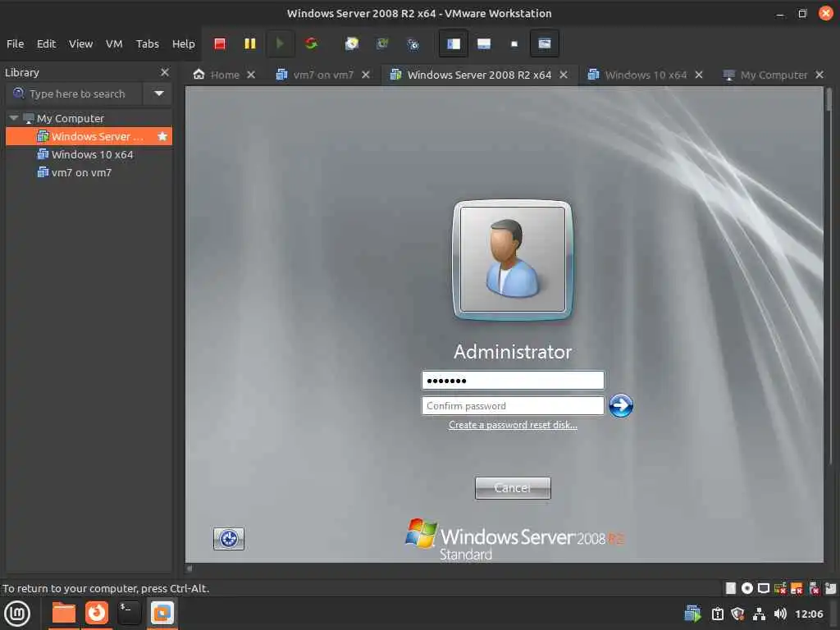The image size is (840, 630).
Task: Open the File menu
Action: click(x=15, y=44)
